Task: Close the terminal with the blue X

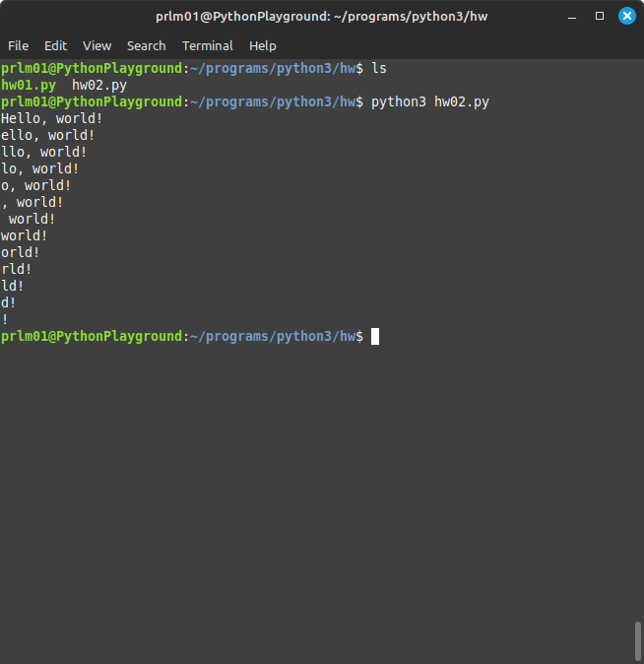Action: pyautogui.click(x=627, y=16)
